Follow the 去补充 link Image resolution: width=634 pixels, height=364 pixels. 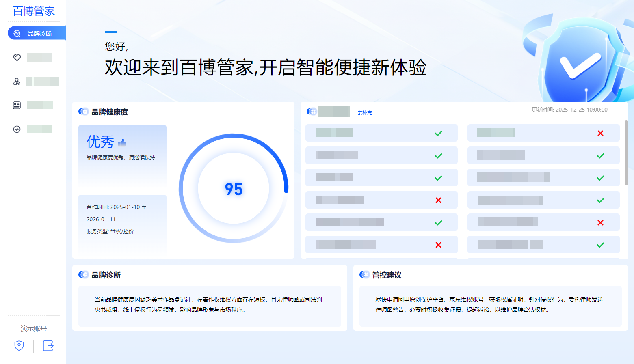[365, 113]
